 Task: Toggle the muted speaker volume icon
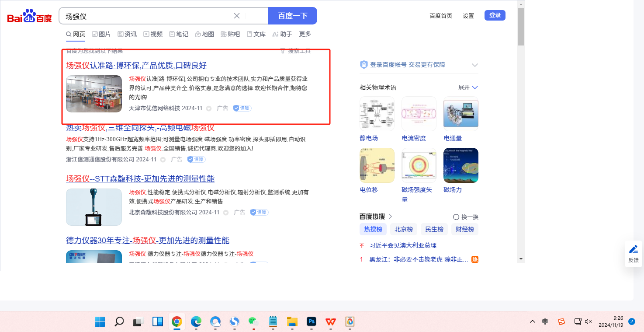coord(589,322)
